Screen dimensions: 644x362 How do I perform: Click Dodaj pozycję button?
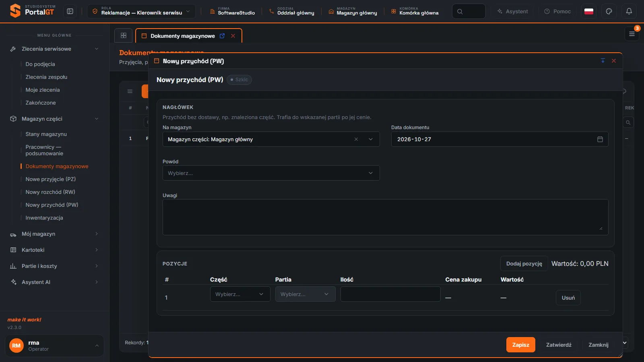click(524, 263)
